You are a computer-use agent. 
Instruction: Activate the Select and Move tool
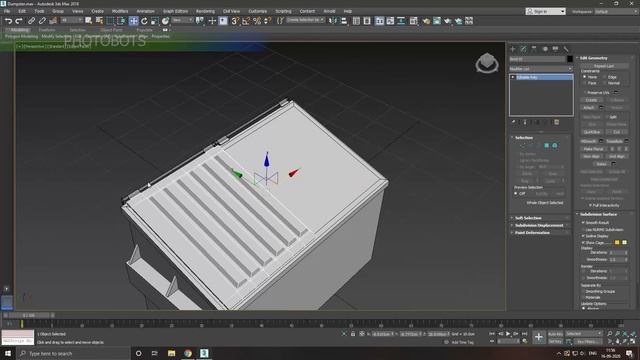pyautogui.click(x=133, y=21)
